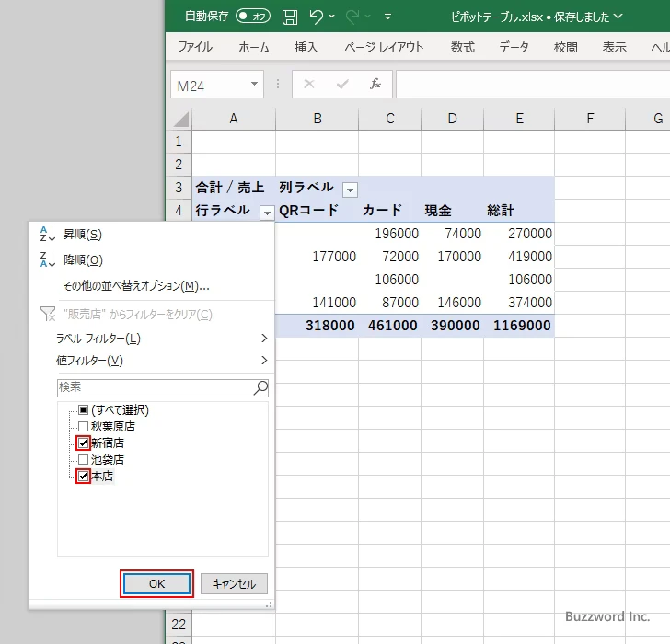Select column E header

click(519, 119)
